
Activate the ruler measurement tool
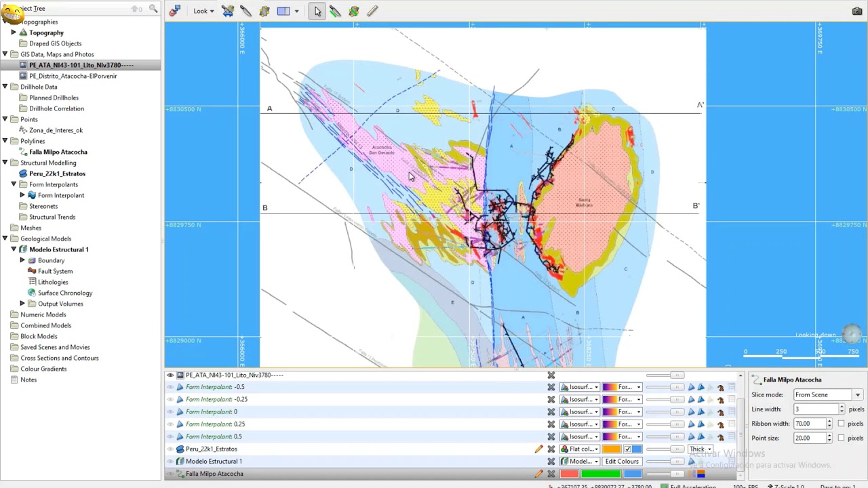click(372, 11)
